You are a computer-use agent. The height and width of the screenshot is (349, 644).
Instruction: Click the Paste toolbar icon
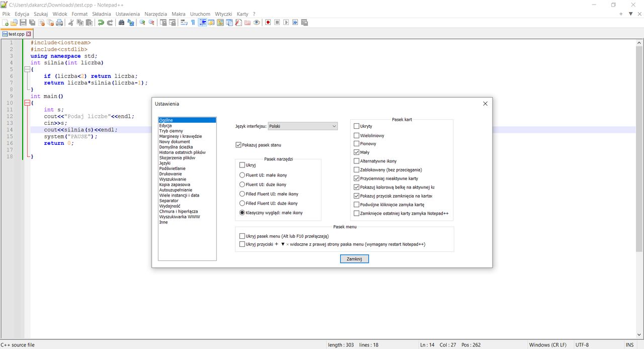point(89,22)
